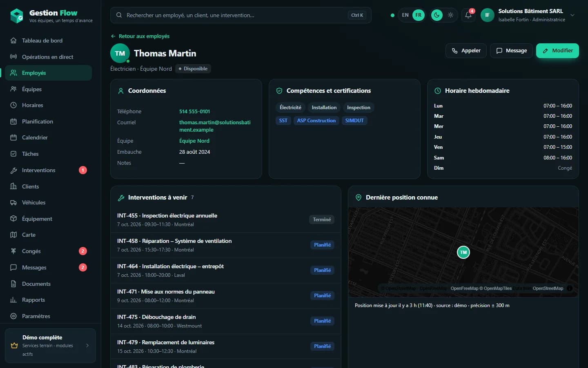588x368 pixels.
Task: Send a Message to Thomas Martin
Action: point(511,51)
